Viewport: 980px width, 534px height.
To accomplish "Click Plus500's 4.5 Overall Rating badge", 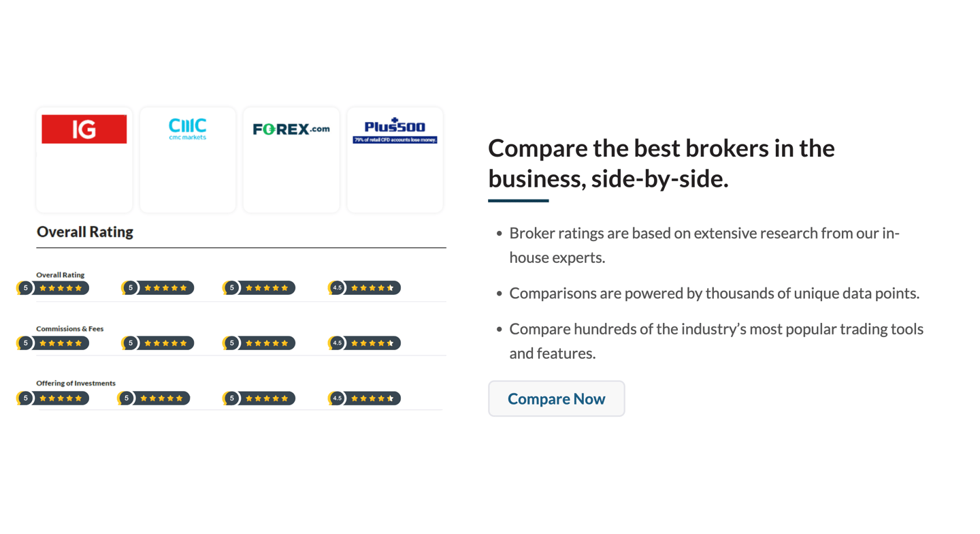I will [x=364, y=288].
